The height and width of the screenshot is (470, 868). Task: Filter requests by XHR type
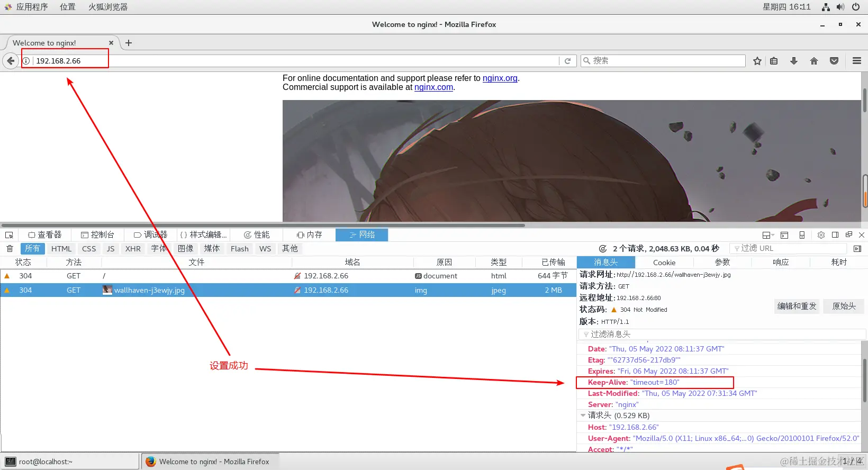coord(133,249)
